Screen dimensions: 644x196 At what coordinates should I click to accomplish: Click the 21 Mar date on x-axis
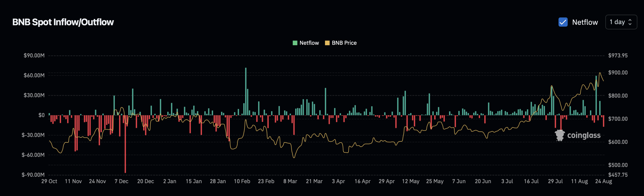314,181
